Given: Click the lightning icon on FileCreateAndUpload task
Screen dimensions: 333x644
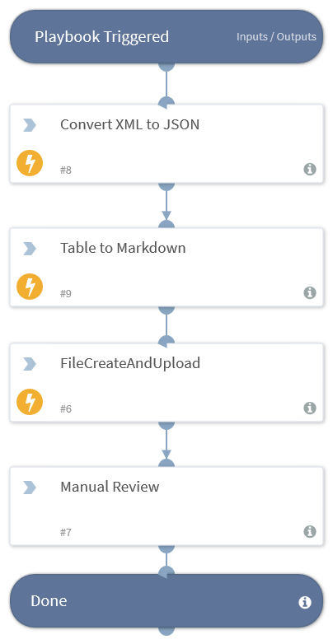Looking at the screenshot, I should (x=30, y=402).
